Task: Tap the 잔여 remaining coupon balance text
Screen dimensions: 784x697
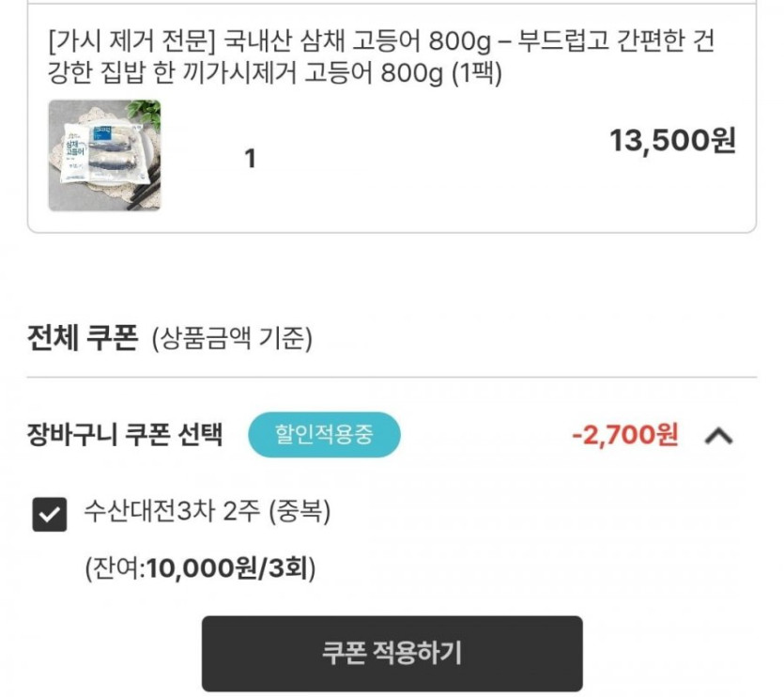Action: pyautogui.click(x=115, y=568)
